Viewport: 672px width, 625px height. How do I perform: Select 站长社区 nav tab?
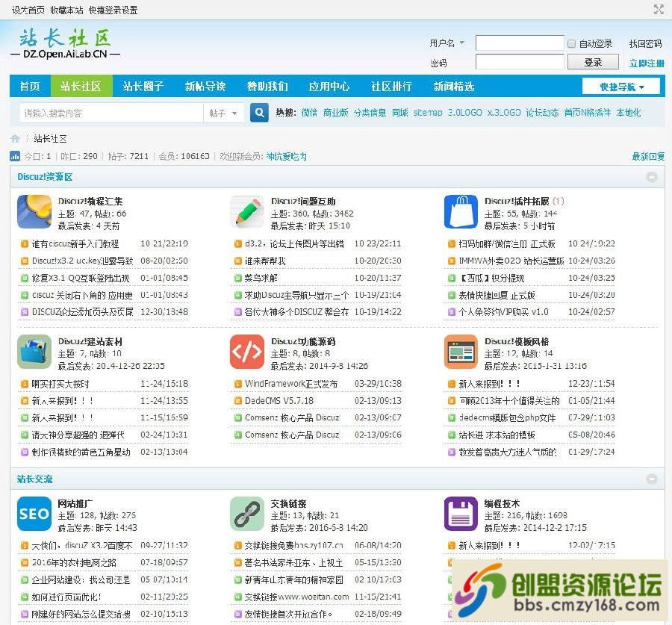[81, 86]
